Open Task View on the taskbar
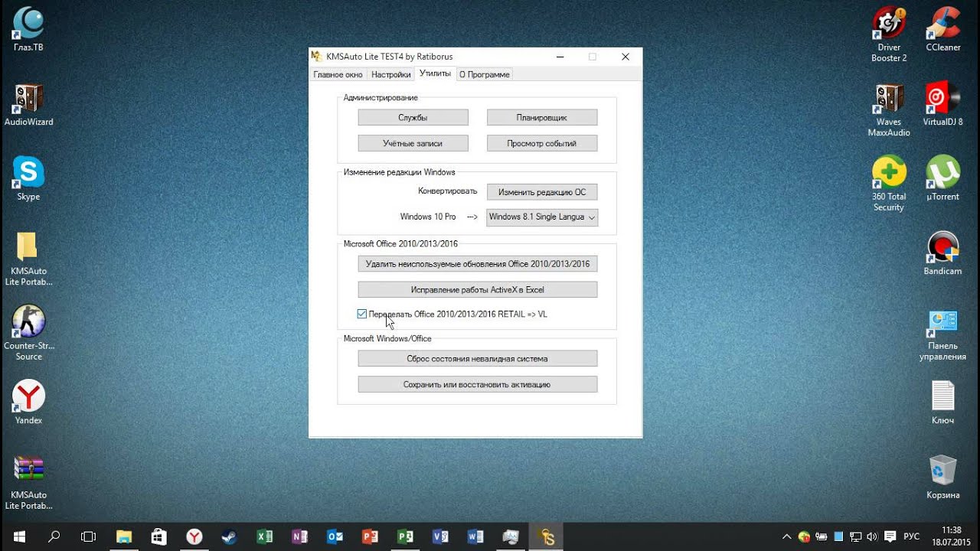Image resolution: width=980 pixels, height=551 pixels. pyautogui.click(x=89, y=536)
